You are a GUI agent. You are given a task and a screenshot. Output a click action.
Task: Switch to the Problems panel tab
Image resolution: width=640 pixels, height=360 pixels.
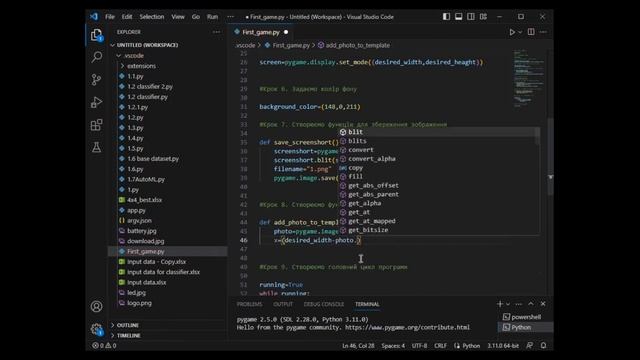pyautogui.click(x=249, y=304)
